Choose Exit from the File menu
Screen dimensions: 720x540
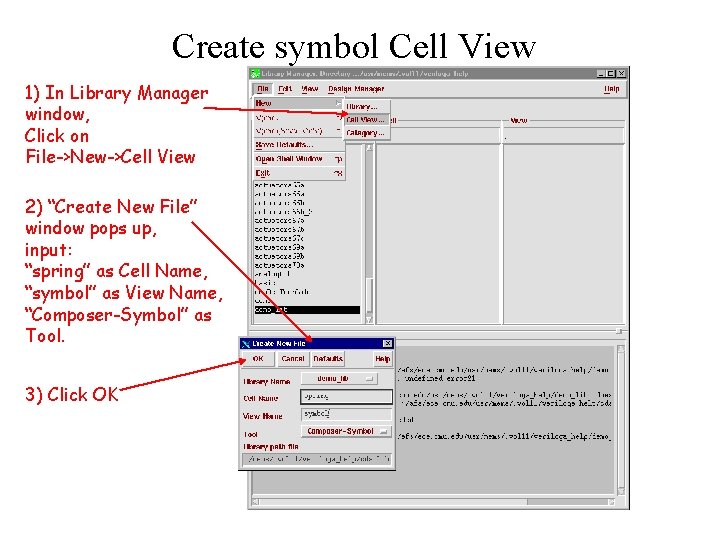(298, 173)
